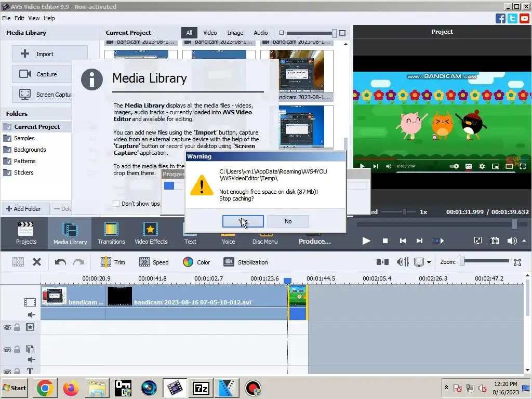
Task: Click the Import button
Action: (x=49, y=54)
